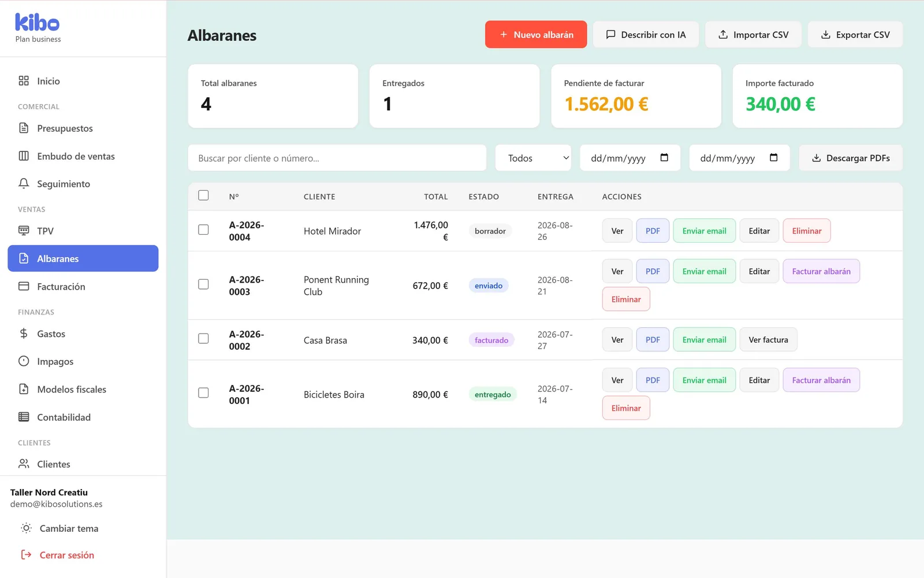Open the first date picker calendar icon

664,157
